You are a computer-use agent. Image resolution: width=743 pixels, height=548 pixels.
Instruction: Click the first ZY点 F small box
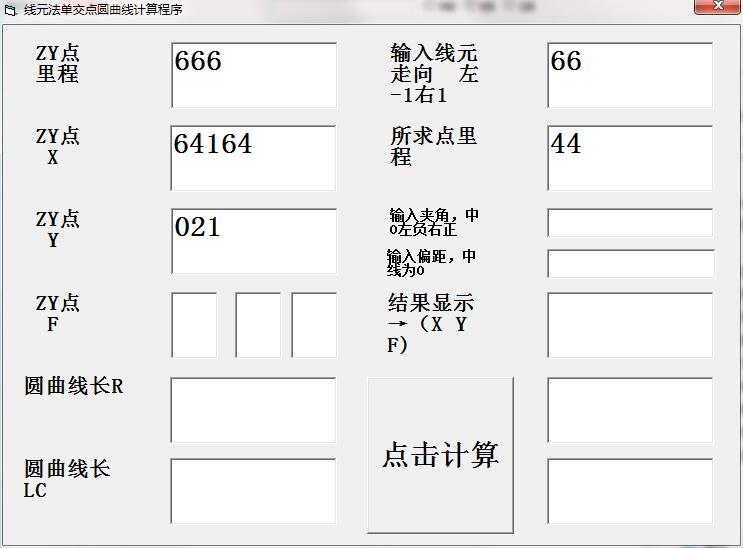tap(194, 325)
